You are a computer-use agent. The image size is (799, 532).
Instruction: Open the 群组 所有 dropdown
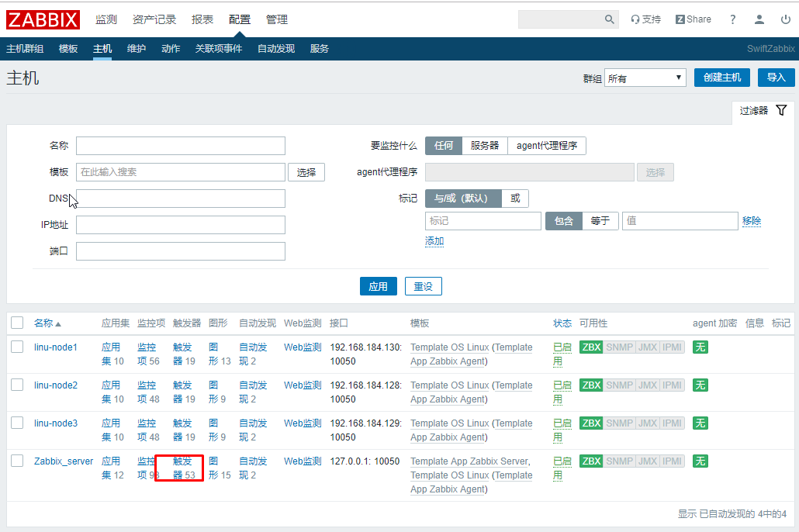pos(645,78)
